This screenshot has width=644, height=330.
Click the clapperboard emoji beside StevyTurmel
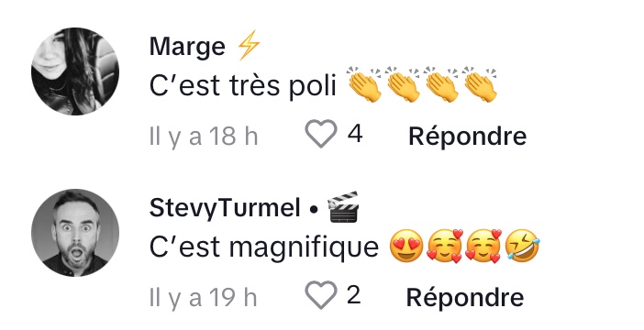[x=343, y=207]
